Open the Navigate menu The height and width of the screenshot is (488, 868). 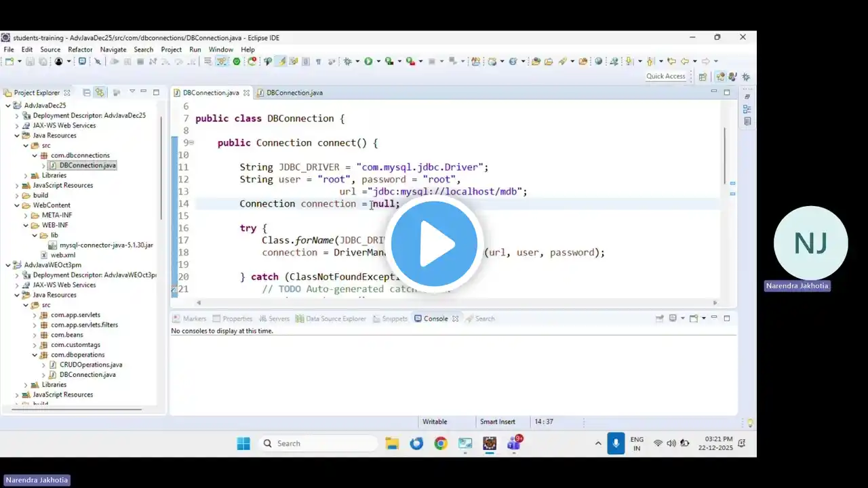click(x=113, y=49)
